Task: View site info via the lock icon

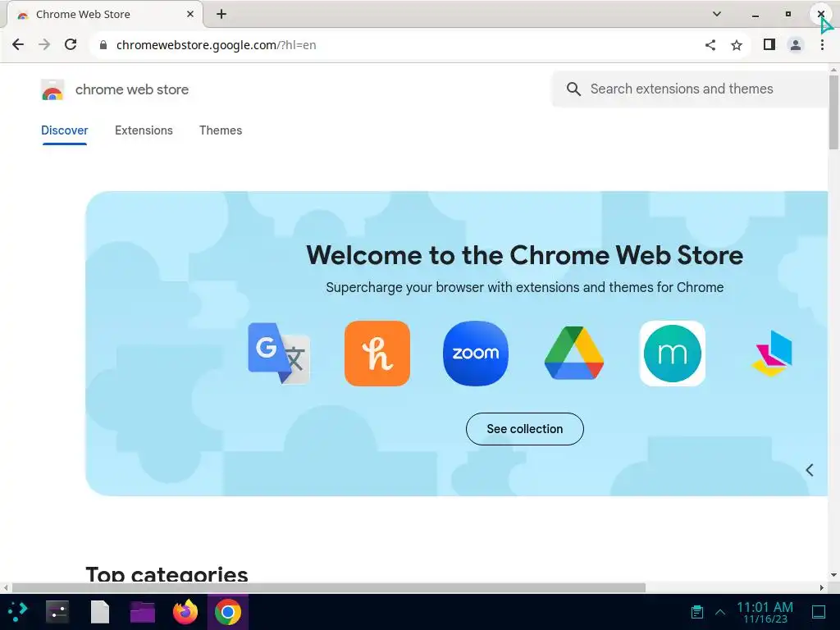Action: click(103, 45)
